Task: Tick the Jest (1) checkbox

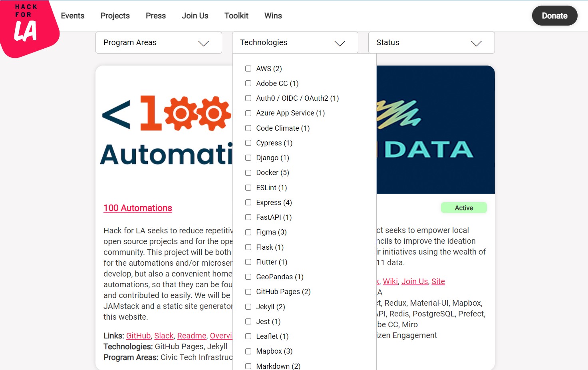Action: (x=248, y=322)
